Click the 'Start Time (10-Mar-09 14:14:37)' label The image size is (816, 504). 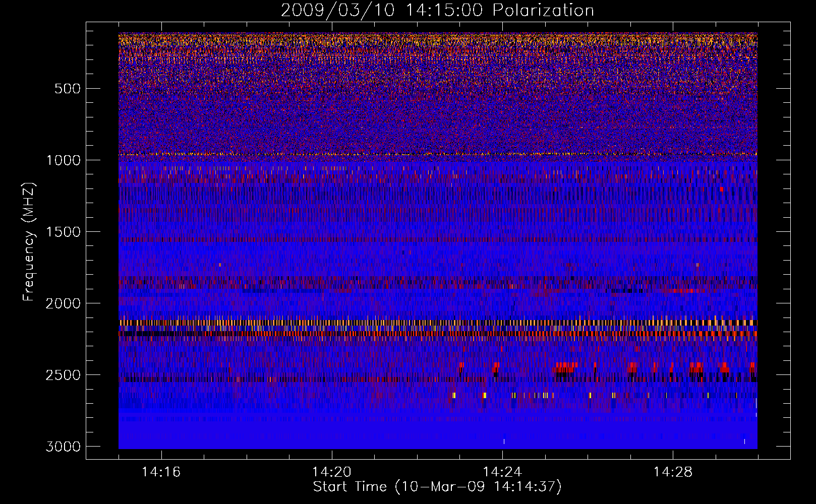coord(437,487)
